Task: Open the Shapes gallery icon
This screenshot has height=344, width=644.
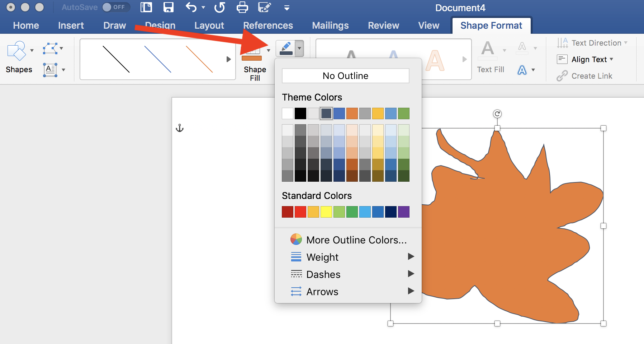Action: click(x=16, y=51)
